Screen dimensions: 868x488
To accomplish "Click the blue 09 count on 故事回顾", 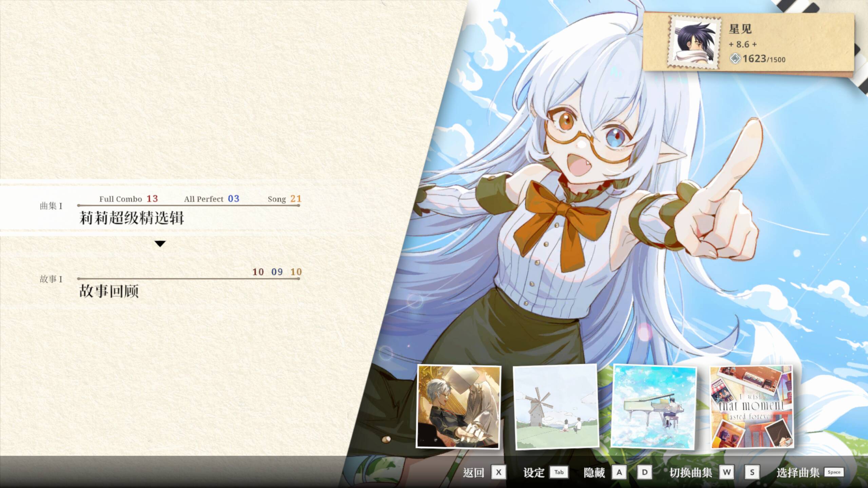I will [277, 272].
